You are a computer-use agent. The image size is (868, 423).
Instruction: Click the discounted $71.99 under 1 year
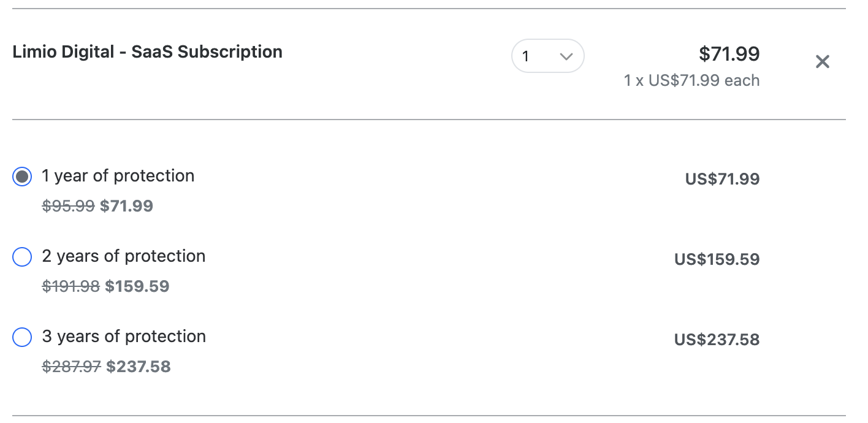126,206
